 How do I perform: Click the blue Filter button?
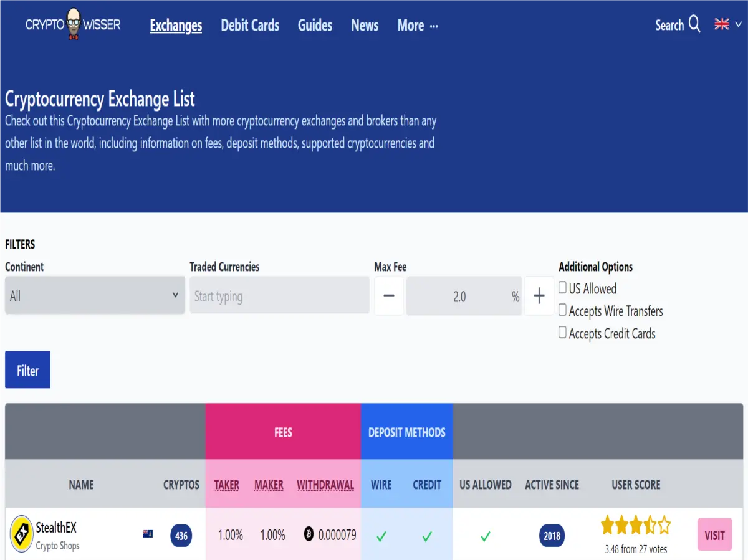click(x=27, y=370)
